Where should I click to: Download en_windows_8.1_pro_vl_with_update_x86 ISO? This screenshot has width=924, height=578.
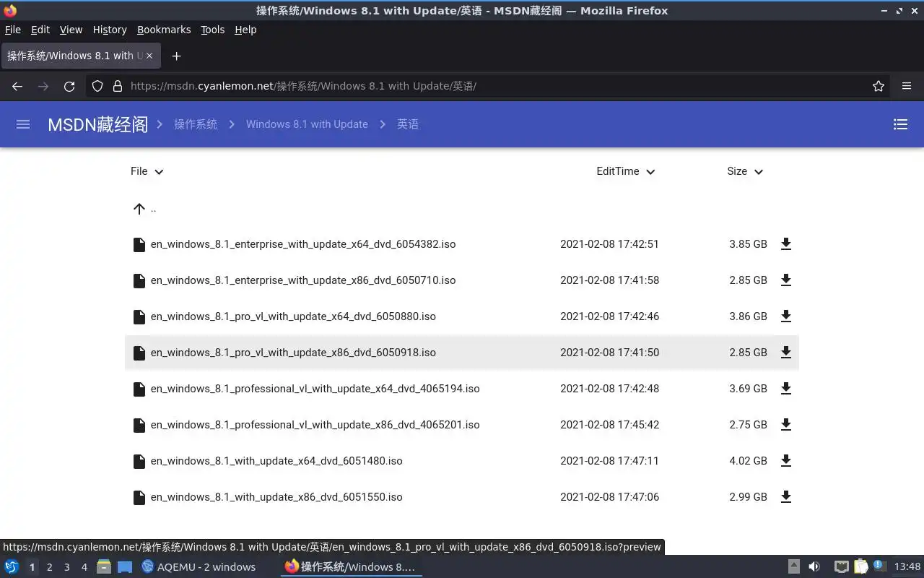(786, 353)
